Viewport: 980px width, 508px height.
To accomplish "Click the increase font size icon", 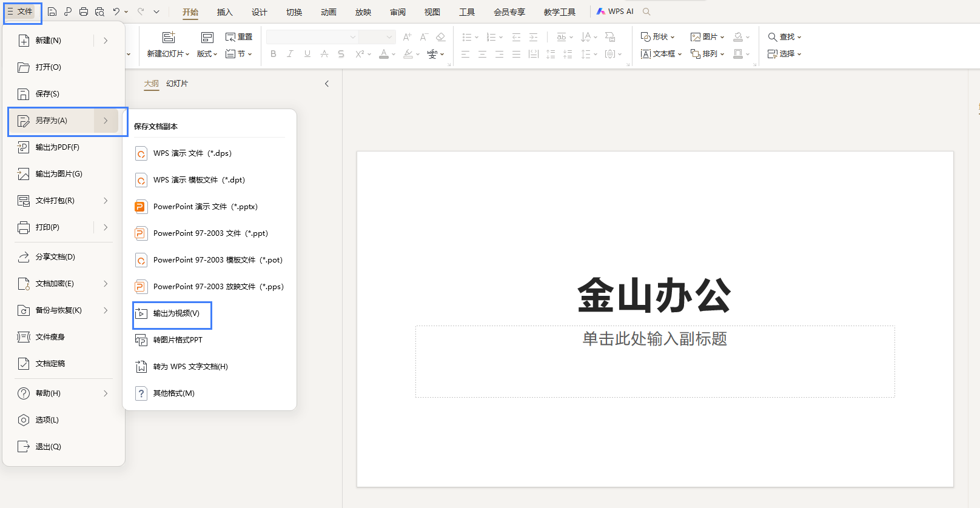I will [407, 37].
